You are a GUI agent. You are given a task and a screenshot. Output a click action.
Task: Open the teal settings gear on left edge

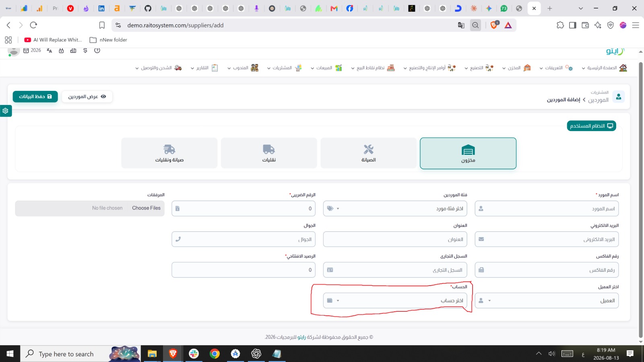pos(5,111)
